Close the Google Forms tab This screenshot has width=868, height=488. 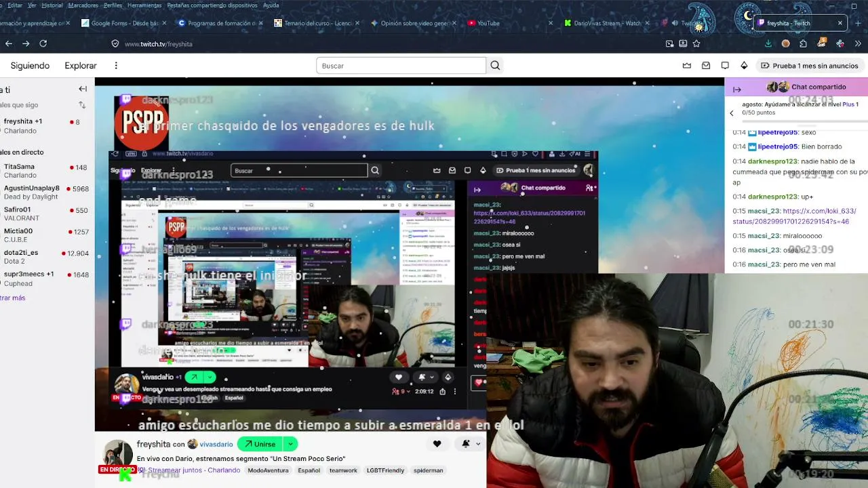tap(164, 23)
